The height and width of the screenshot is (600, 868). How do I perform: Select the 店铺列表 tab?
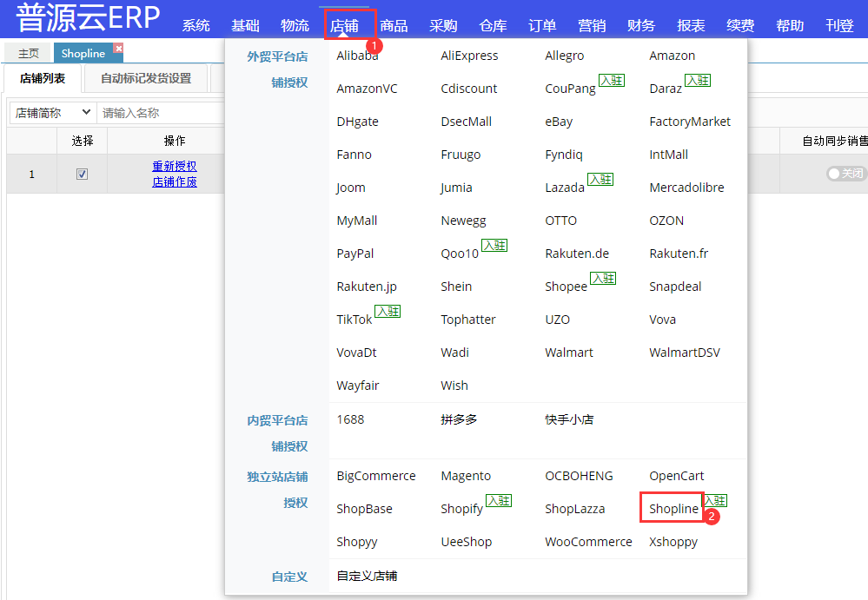[43, 78]
